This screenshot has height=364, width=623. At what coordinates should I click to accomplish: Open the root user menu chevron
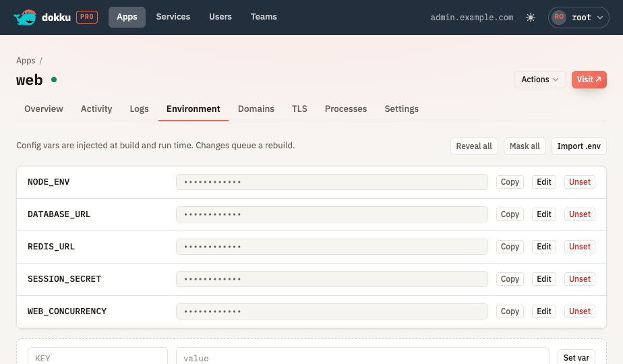coord(600,18)
